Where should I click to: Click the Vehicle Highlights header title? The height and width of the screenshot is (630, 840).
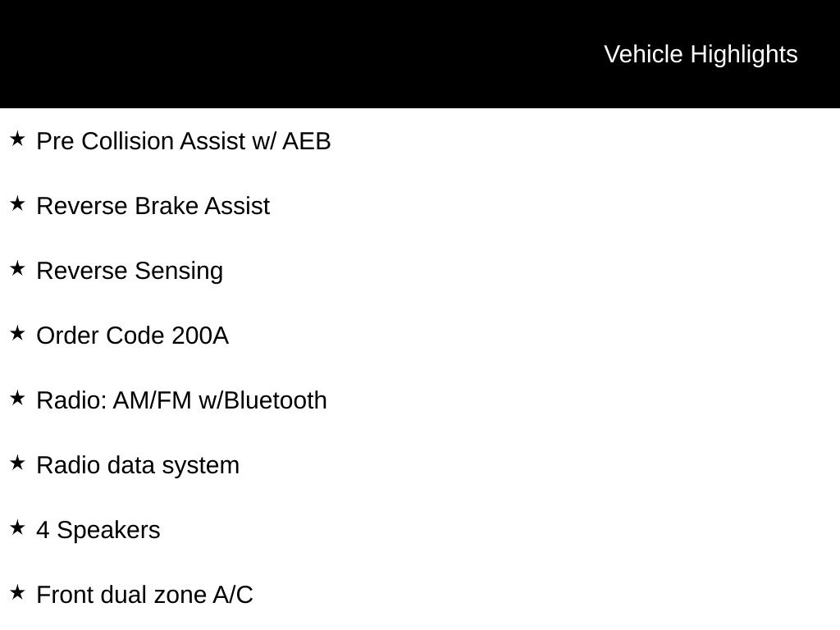701,55
